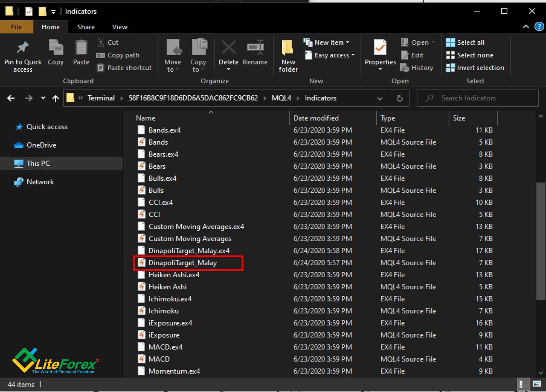Click the Help question mark icon
This screenshot has height=392, width=546.
coord(539,26)
